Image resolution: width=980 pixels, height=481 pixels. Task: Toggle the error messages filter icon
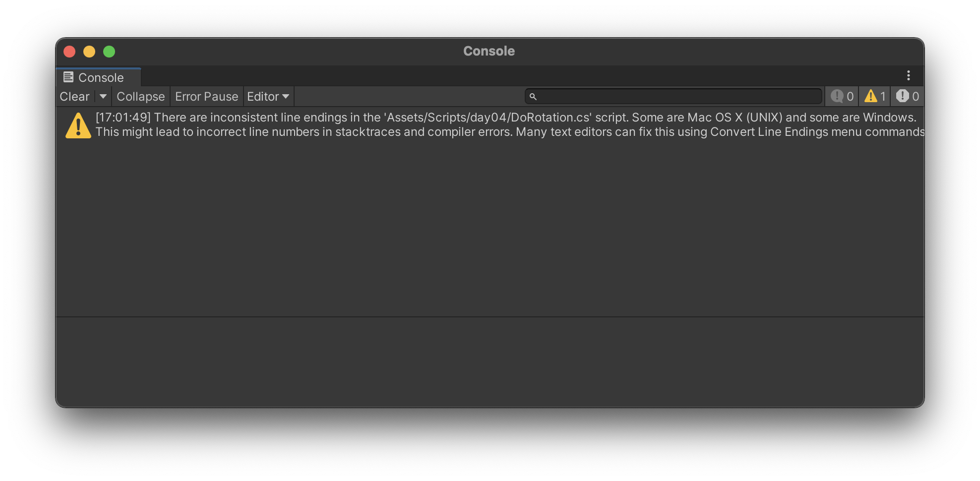click(x=907, y=96)
